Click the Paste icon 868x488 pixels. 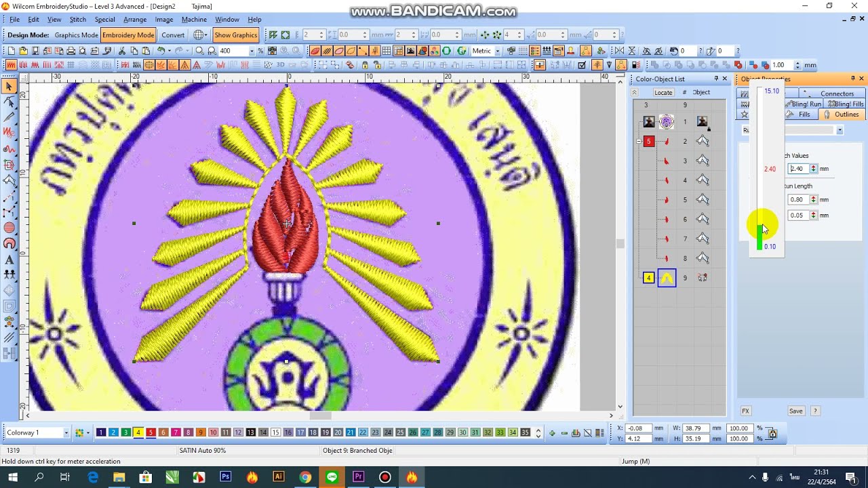pyautogui.click(x=146, y=51)
